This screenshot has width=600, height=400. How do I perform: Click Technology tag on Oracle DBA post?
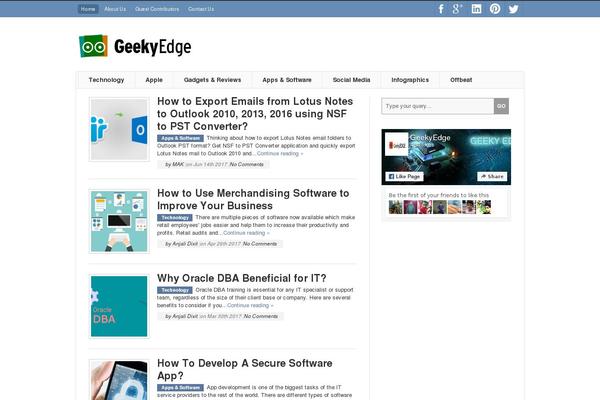coord(175,290)
